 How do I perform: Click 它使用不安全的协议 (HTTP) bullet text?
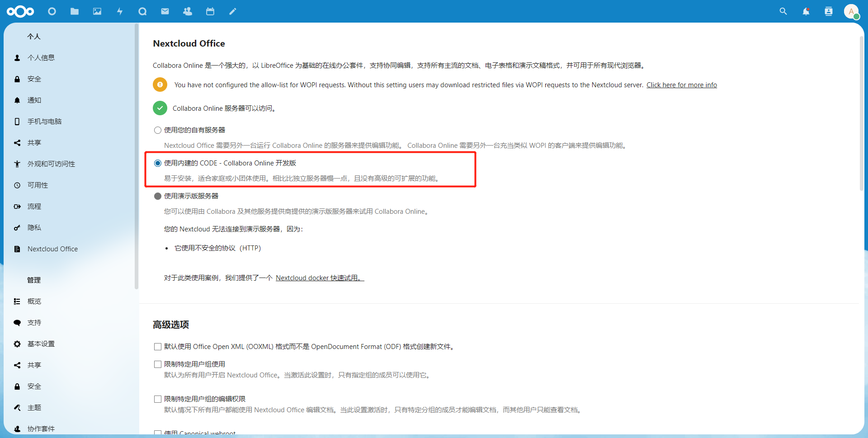pyautogui.click(x=218, y=248)
